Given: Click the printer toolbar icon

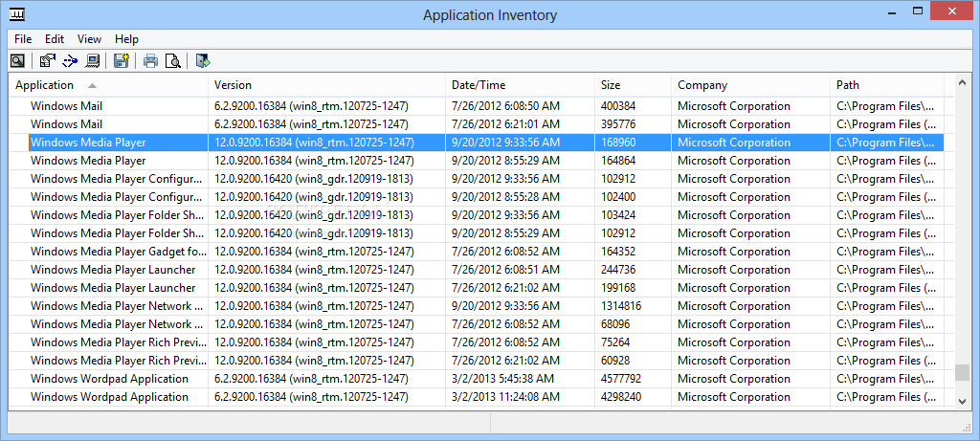Looking at the screenshot, I should [150, 60].
